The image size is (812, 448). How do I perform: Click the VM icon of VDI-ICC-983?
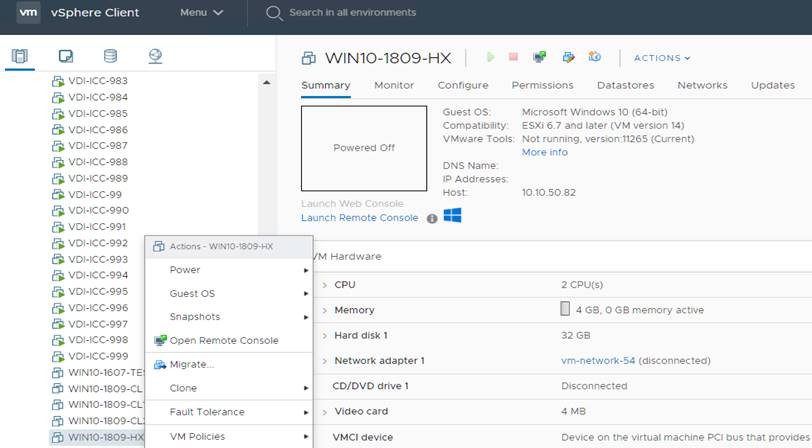58,81
